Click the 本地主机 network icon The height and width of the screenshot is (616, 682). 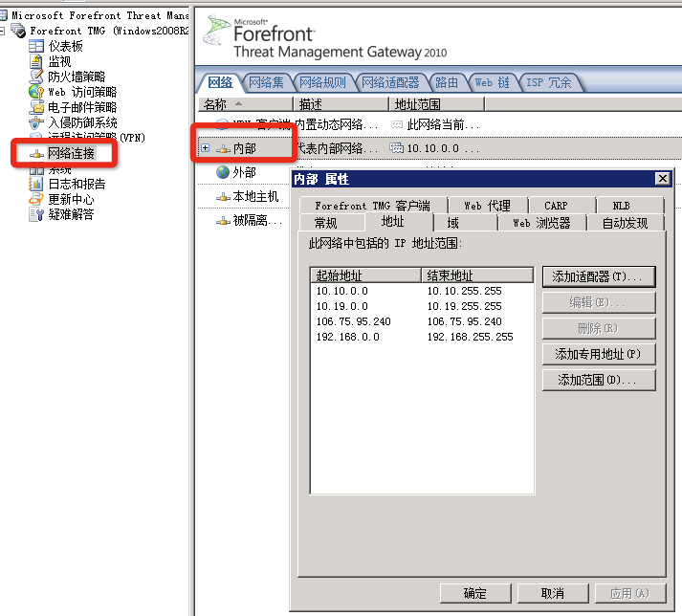223,197
